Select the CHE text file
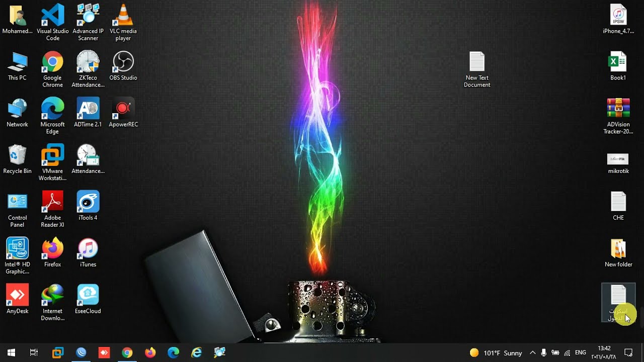The height and width of the screenshot is (362, 644). pos(618,207)
